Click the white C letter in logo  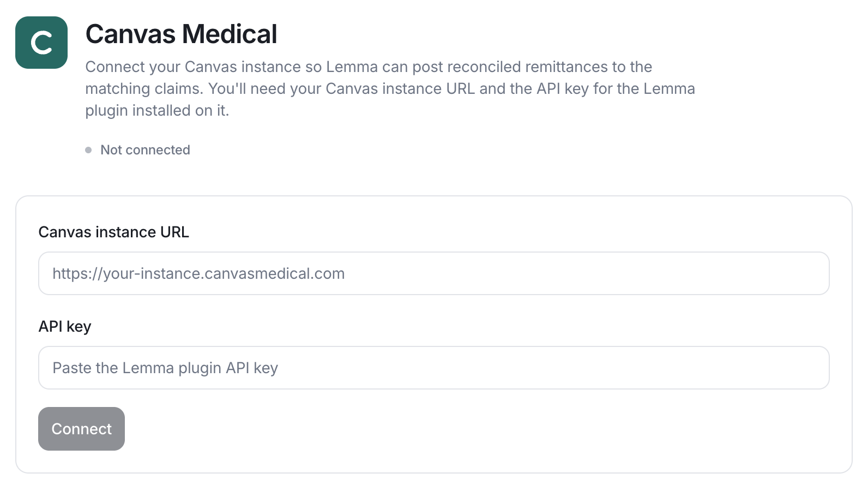[41, 43]
